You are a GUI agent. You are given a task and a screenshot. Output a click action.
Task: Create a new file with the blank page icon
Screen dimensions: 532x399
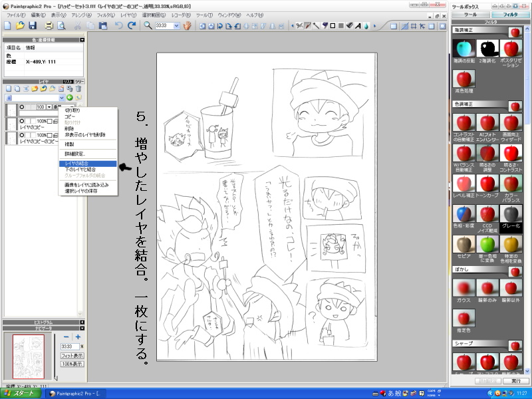[7, 25]
